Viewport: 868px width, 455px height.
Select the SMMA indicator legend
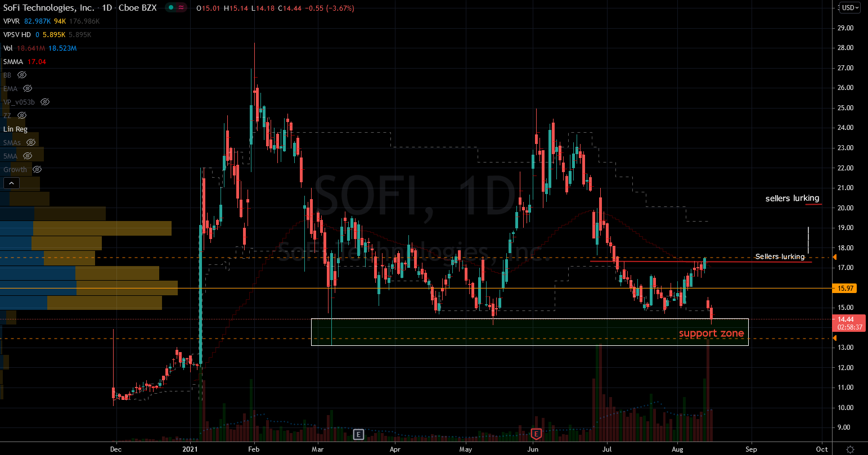(13, 62)
